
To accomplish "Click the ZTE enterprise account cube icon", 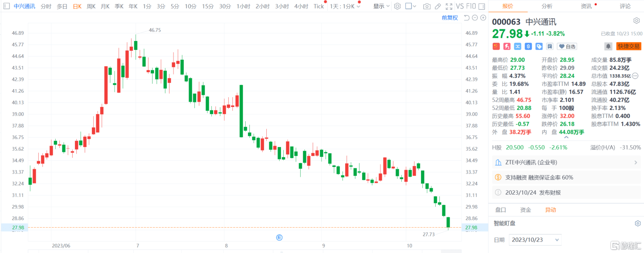I will [498, 163].
